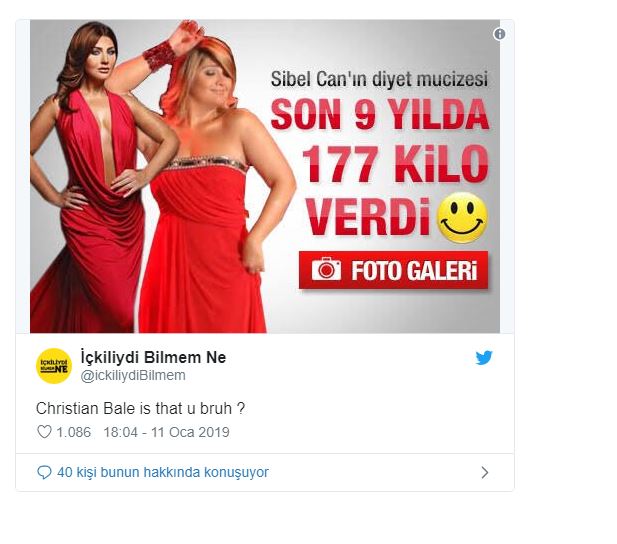The height and width of the screenshot is (544, 617).
Task: Click the woman in the draped red gown
Action: pyautogui.click(x=92, y=177)
